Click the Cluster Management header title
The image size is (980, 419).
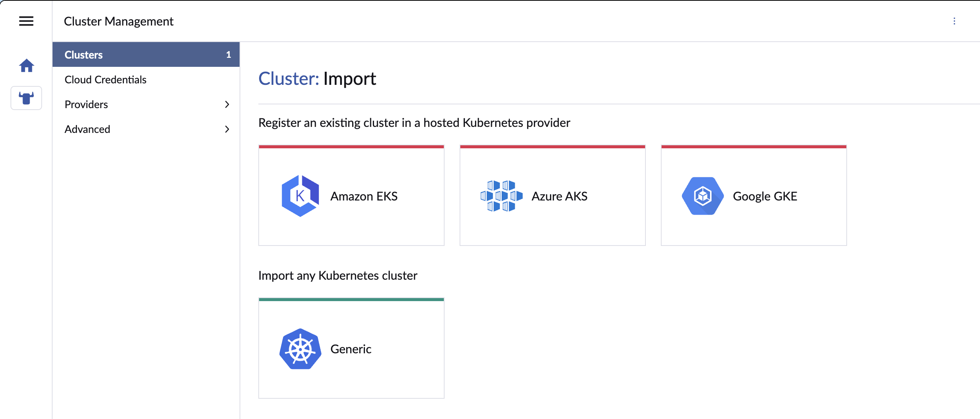tap(118, 21)
